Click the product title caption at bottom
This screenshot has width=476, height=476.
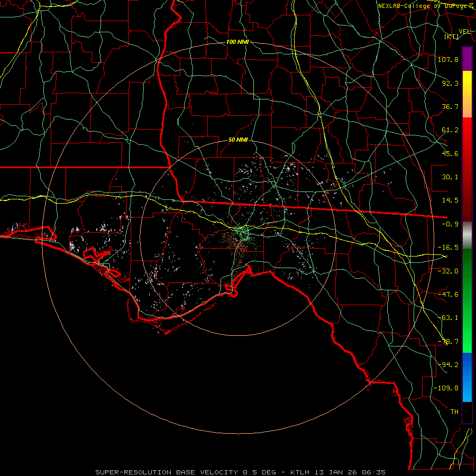pos(240,472)
